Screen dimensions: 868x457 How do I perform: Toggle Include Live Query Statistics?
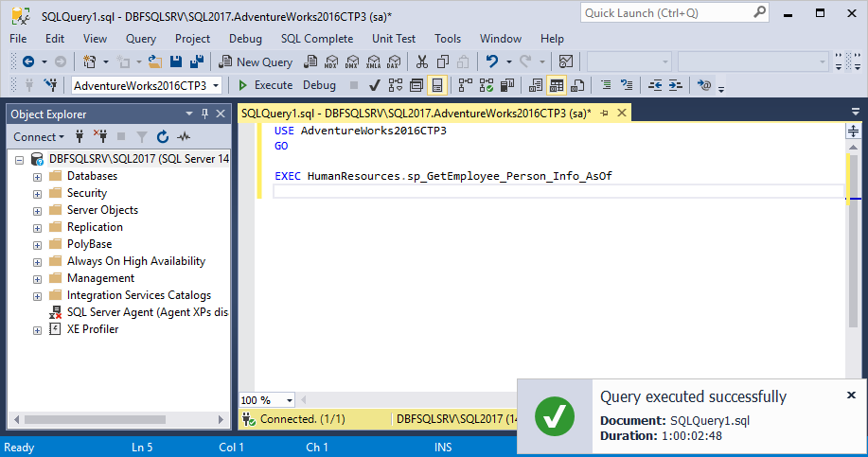point(487,85)
